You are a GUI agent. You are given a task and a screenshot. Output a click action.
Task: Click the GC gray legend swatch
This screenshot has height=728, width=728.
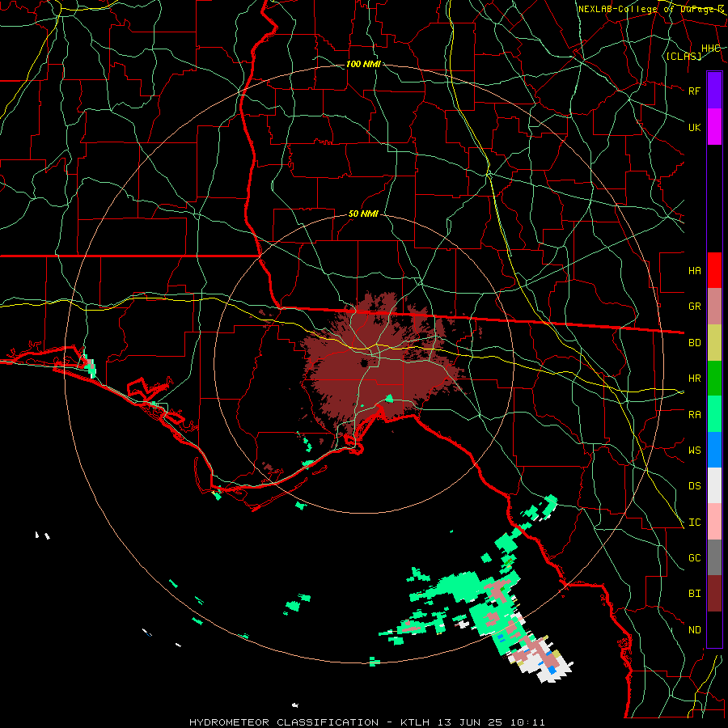click(714, 557)
